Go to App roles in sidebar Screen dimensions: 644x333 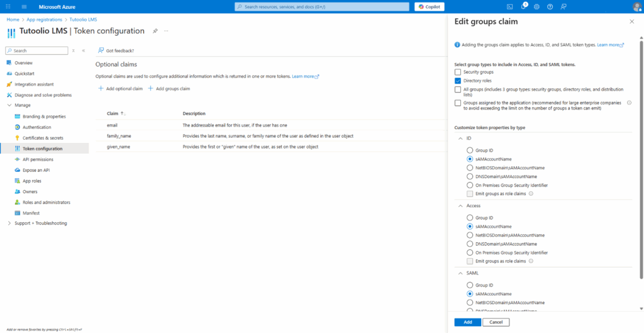pos(31,181)
